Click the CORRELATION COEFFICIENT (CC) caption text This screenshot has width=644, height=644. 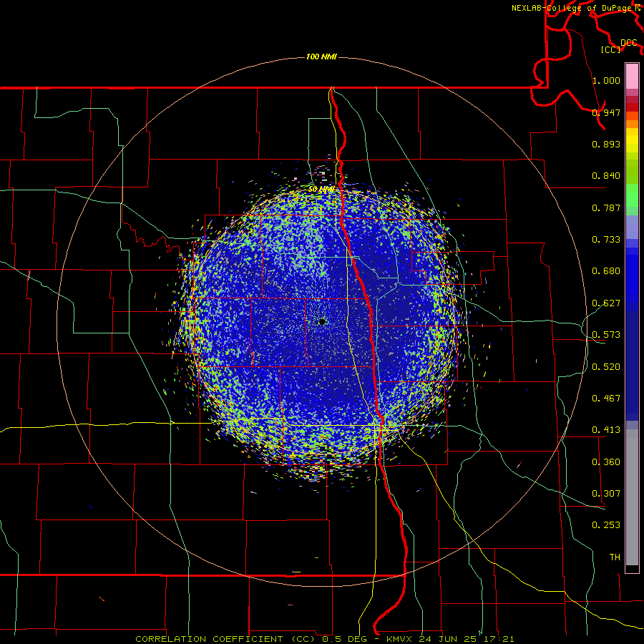pos(225,639)
